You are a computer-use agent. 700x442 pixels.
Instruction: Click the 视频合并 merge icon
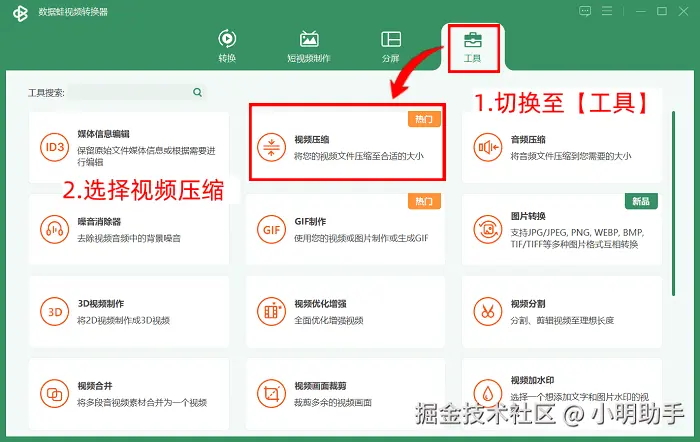(54, 394)
